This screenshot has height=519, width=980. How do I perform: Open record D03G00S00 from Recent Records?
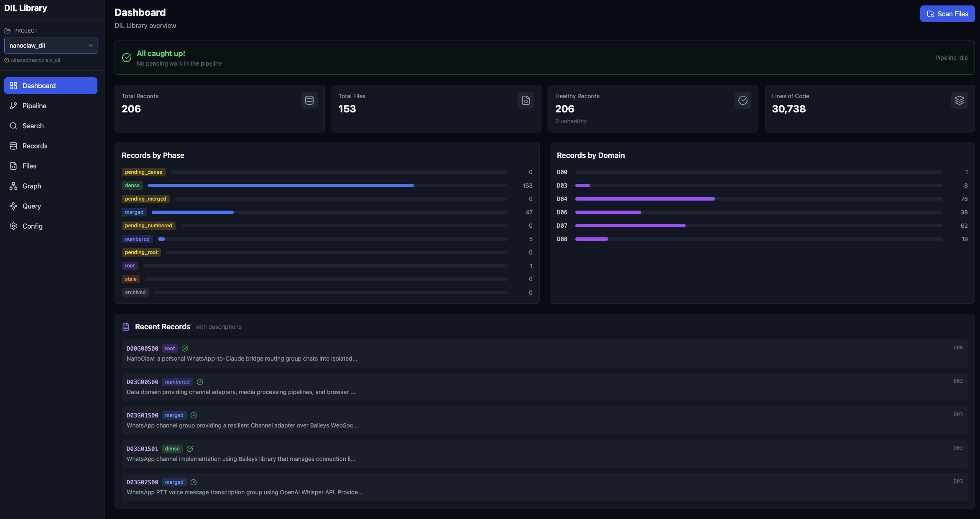pyautogui.click(x=143, y=382)
